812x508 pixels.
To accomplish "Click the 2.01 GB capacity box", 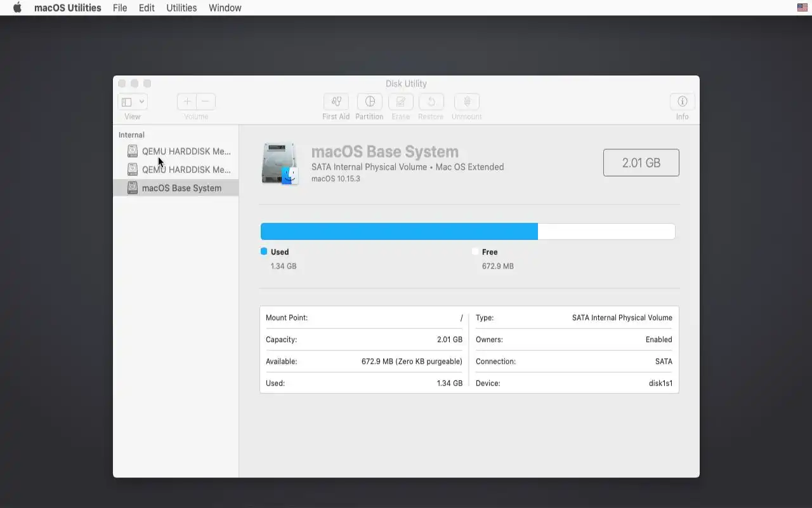I will pos(641,163).
